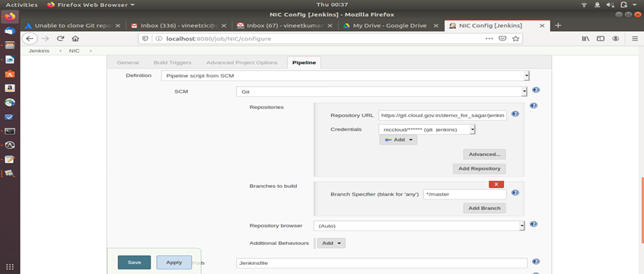This screenshot has width=644, height=274.
Task: Click the Add Branch button
Action: click(x=485, y=209)
